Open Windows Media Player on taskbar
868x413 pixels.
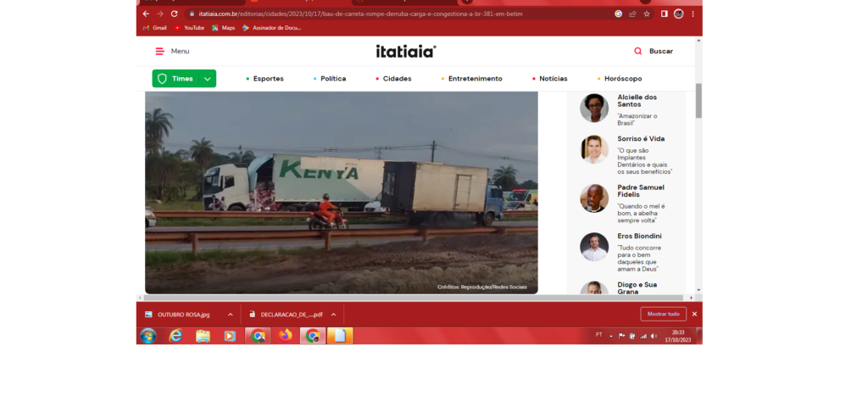click(230, 336)
